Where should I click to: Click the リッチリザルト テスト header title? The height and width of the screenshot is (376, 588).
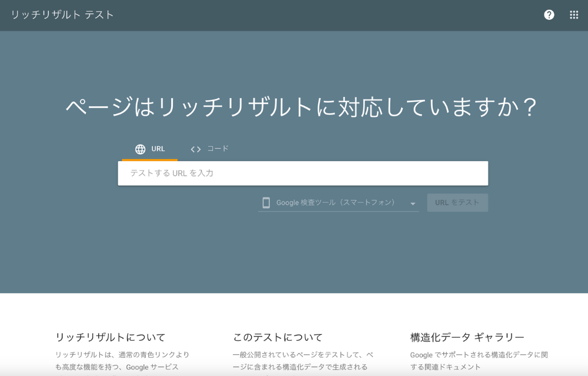[61, 15]
